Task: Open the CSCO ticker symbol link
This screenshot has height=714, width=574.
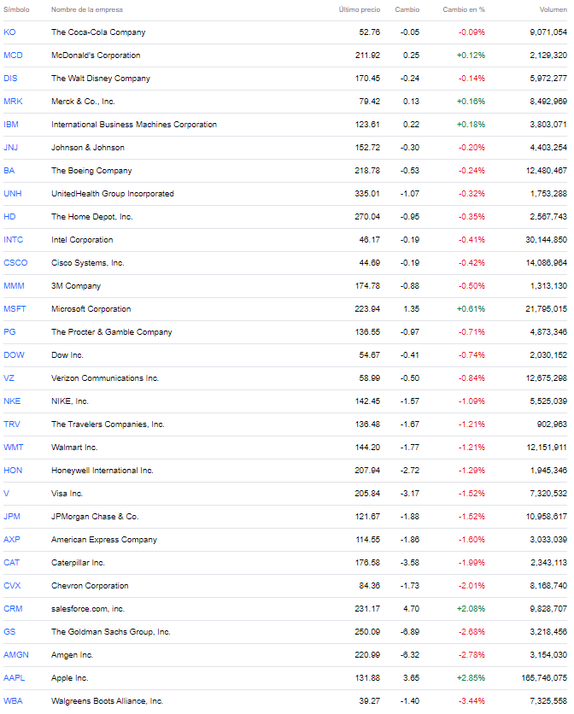Action: click(15, 263)
